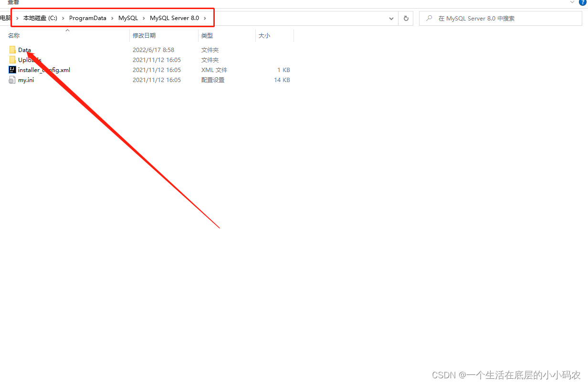Select the installer_config.xml file name
The height and width of the screenshot is (384, 588).
(44, 70)
